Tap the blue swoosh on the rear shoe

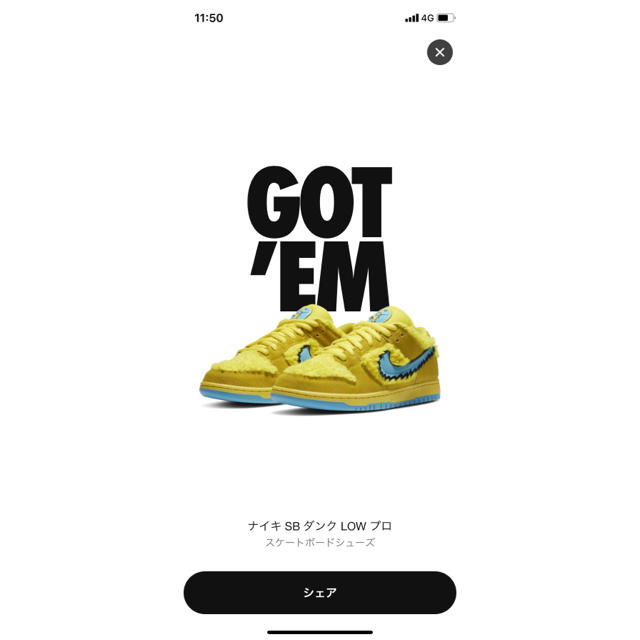click(305, 353)
